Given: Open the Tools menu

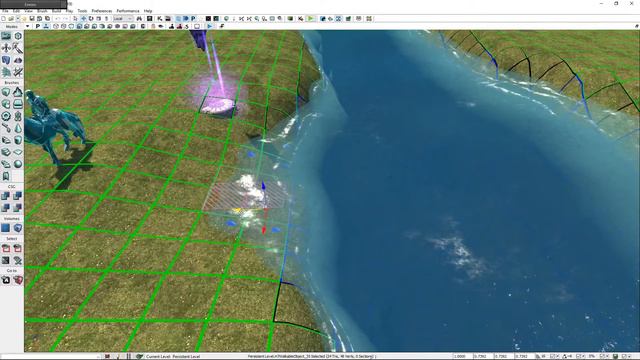Looking at the screenshot, I should (82, 11).
